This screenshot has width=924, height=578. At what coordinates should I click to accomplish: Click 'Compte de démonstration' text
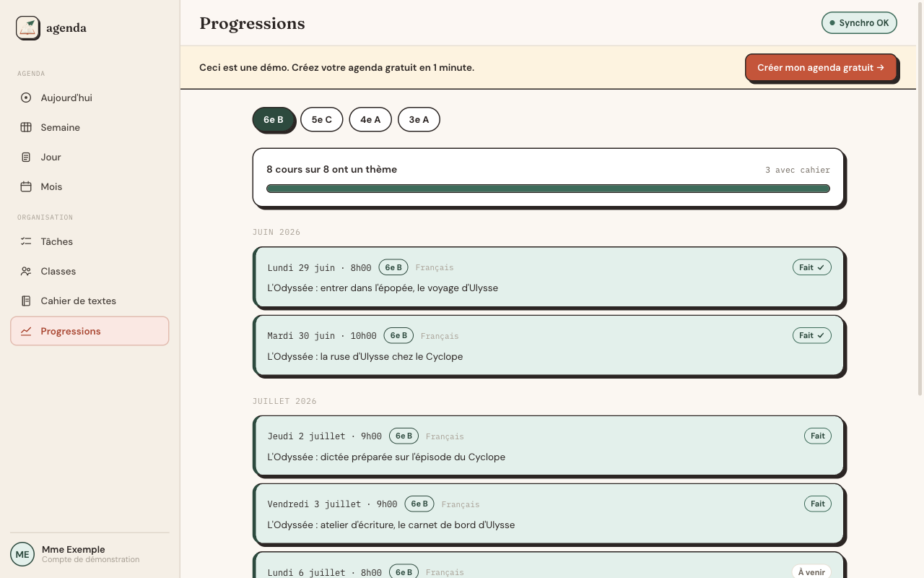(x=91, y=559)
